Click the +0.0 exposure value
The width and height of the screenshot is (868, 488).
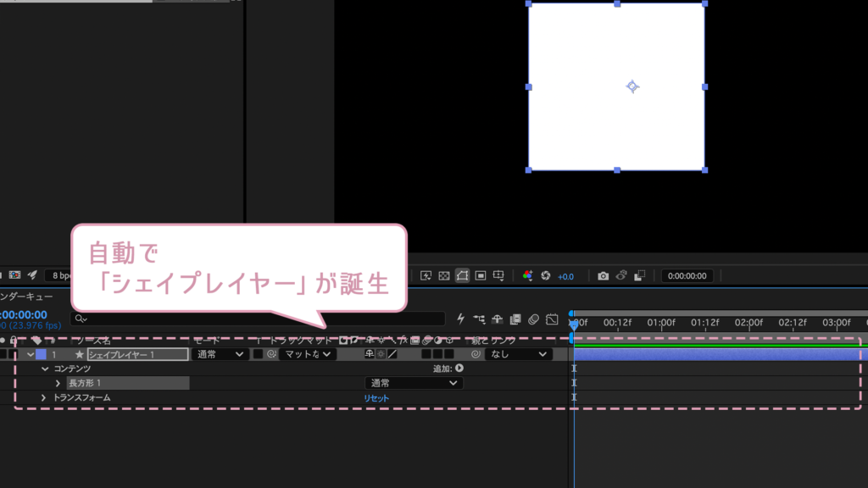pyautogui.click(x=565, y=276)
